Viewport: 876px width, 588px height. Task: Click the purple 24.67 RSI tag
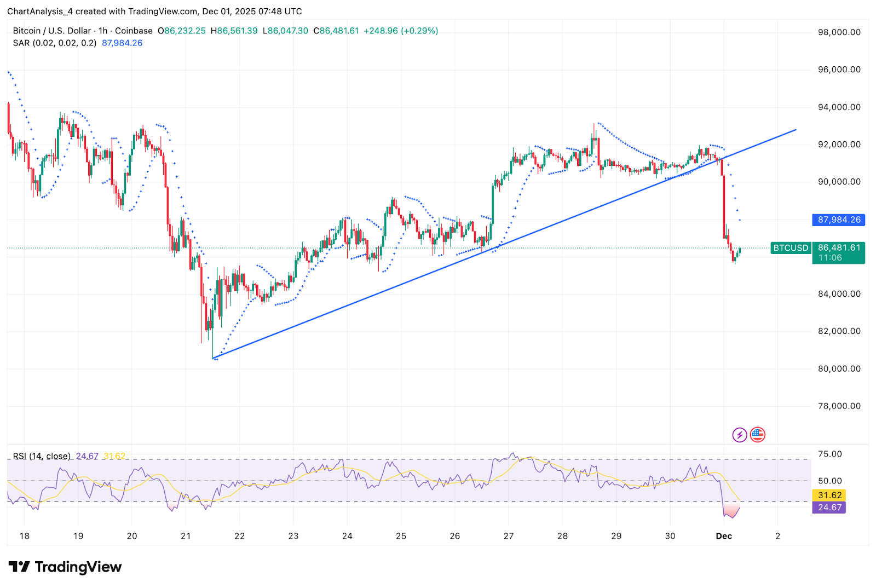(828, 508)
